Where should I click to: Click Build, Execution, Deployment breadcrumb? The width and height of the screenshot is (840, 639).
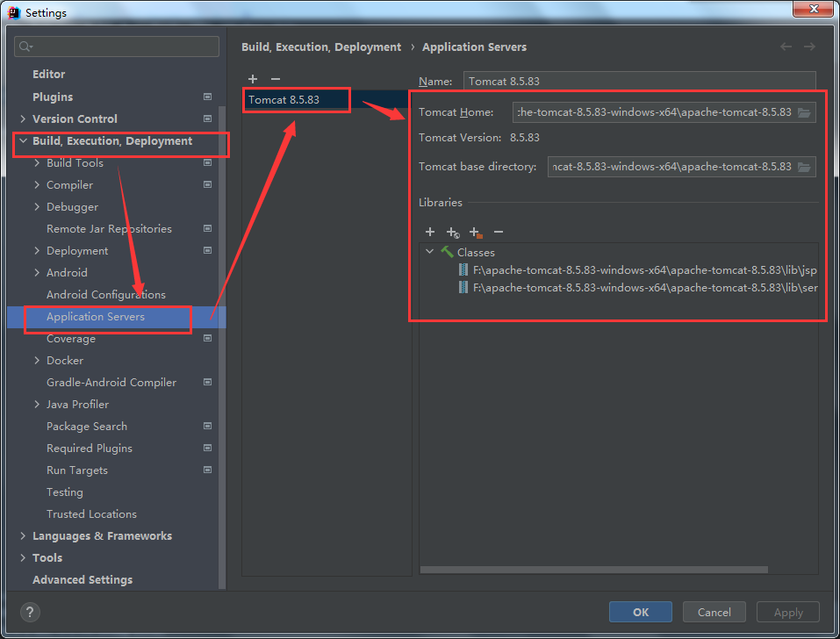pos(321,47)
